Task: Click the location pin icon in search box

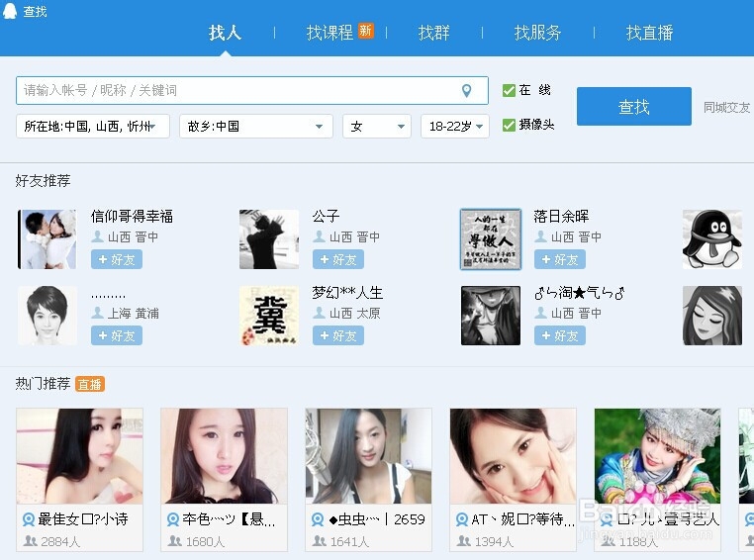Action: (x=466, y=90)
